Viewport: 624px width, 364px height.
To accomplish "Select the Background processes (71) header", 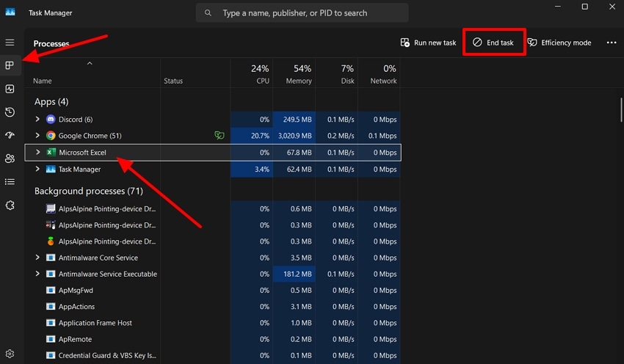I will click(89, 191).
